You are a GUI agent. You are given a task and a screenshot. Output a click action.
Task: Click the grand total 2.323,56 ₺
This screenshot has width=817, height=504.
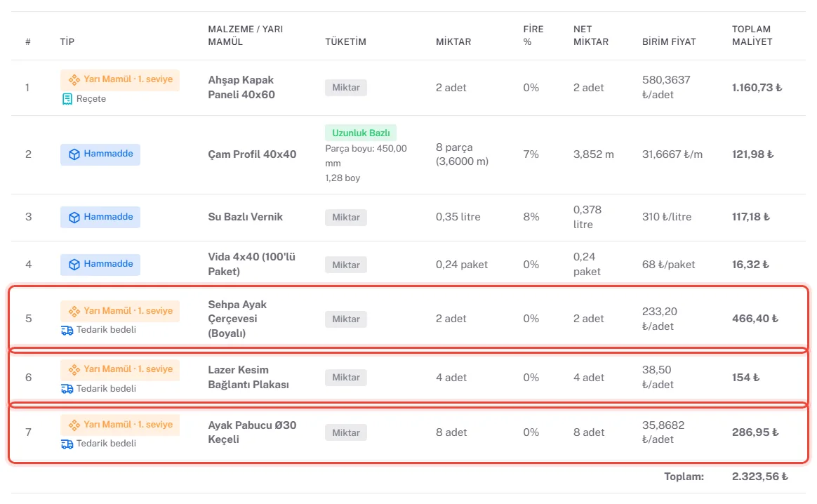click(759, 477)
